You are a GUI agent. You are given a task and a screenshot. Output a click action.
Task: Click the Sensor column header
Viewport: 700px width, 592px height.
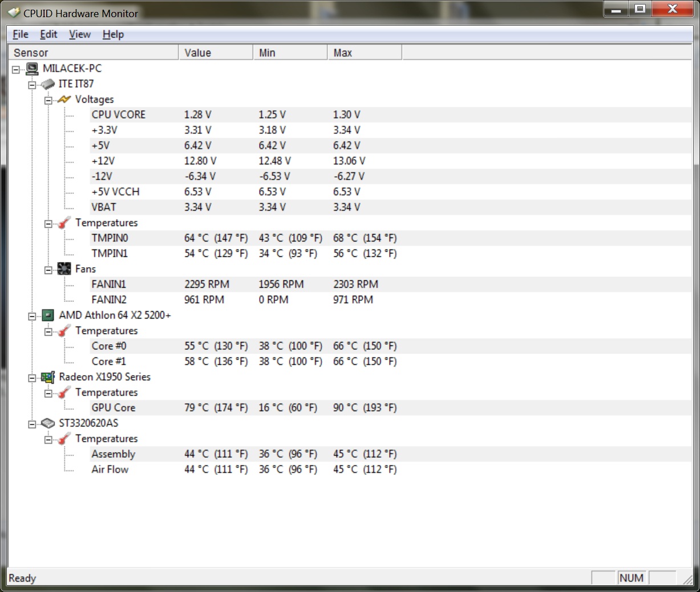coord(94,53)
